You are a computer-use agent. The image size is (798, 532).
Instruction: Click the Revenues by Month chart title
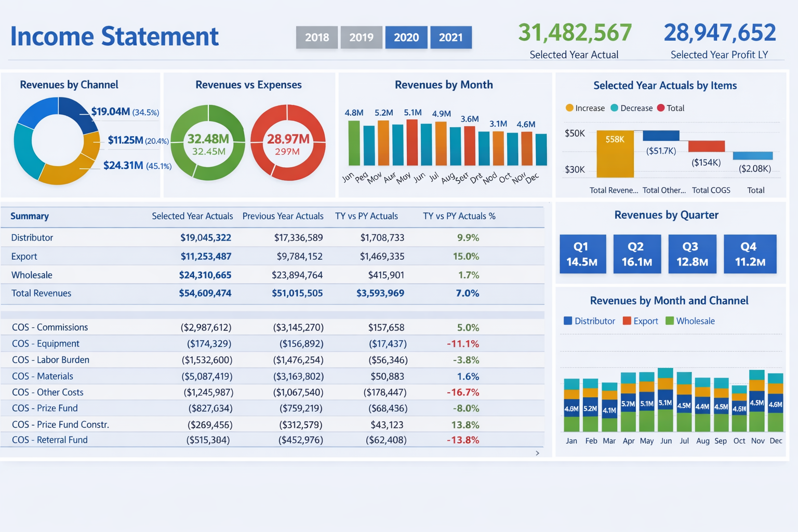444,85
